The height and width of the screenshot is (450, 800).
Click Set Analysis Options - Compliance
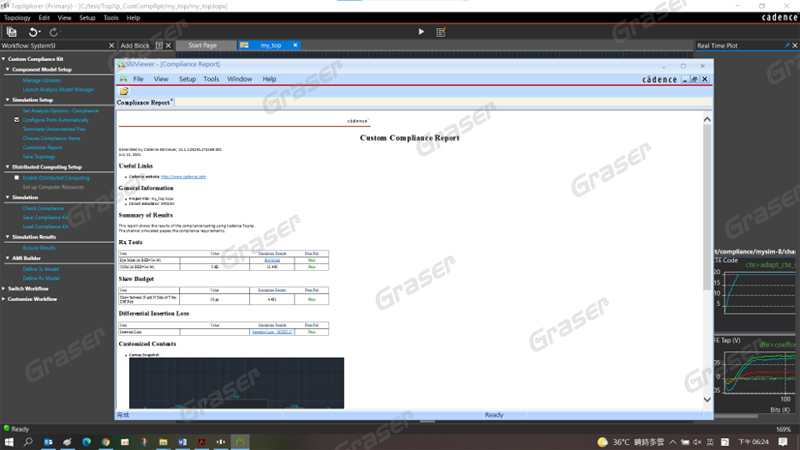point(60,111)
